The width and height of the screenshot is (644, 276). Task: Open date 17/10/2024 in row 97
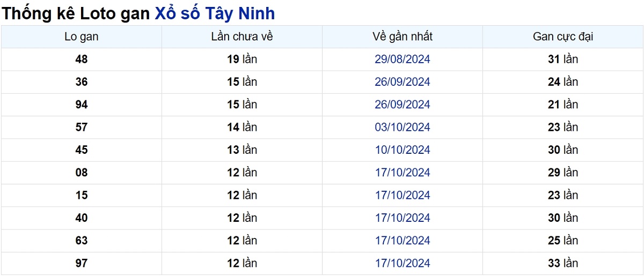[402, 263]
